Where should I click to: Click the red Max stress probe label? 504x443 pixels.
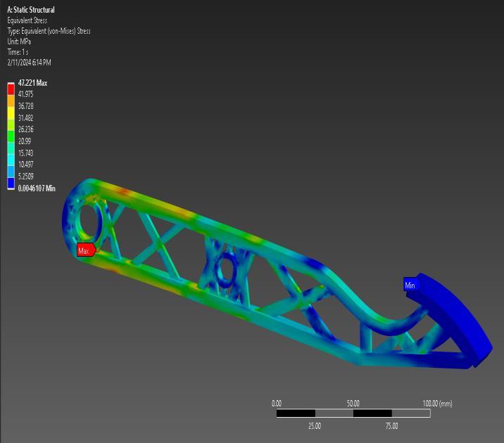pos(86,250)
